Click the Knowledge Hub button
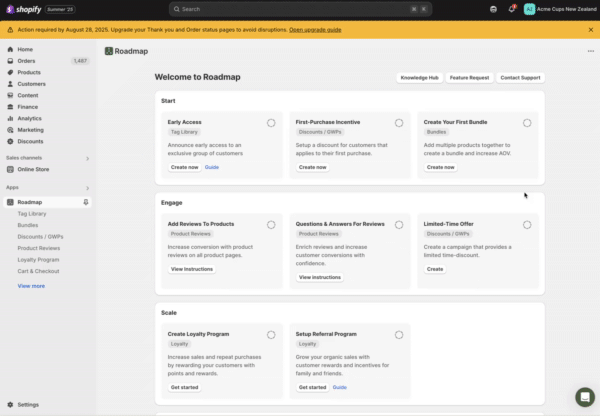600x416 pixels. coord(419,77)
